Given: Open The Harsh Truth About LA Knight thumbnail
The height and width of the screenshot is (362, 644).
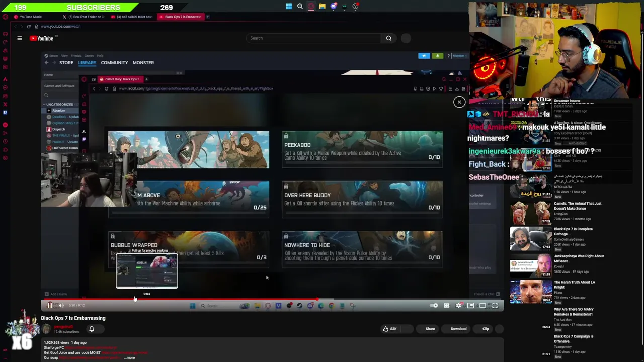Looking at the screenshot, I should tap(531, 292).
